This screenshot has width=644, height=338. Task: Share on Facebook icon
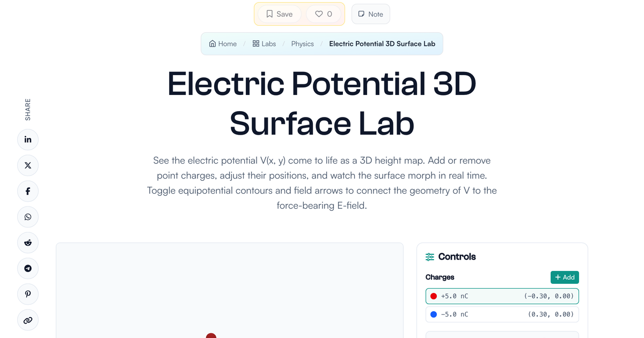[x=28, y=191]
